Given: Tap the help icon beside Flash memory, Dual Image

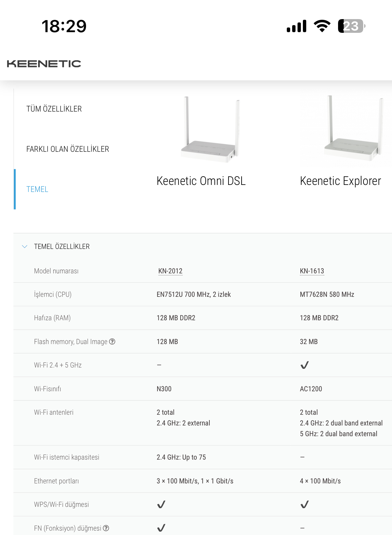Looking at the screenshot, I should click(x=112, y=341).
